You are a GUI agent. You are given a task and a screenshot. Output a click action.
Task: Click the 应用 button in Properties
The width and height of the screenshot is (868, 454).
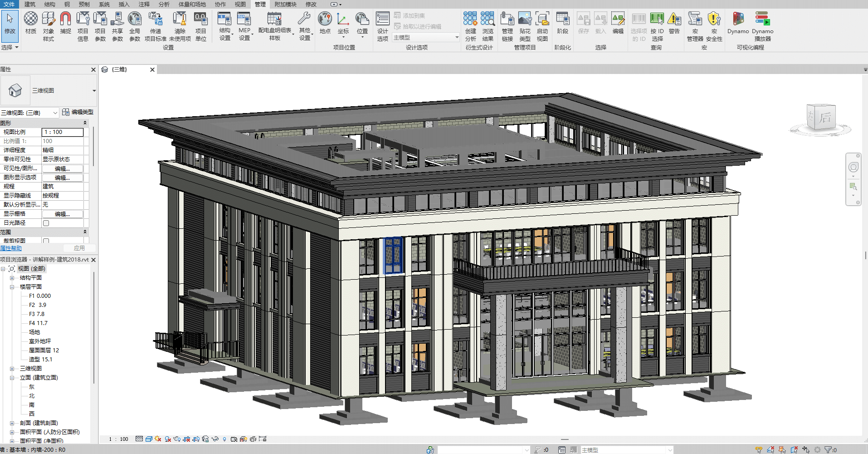click(x=80, y=248)
